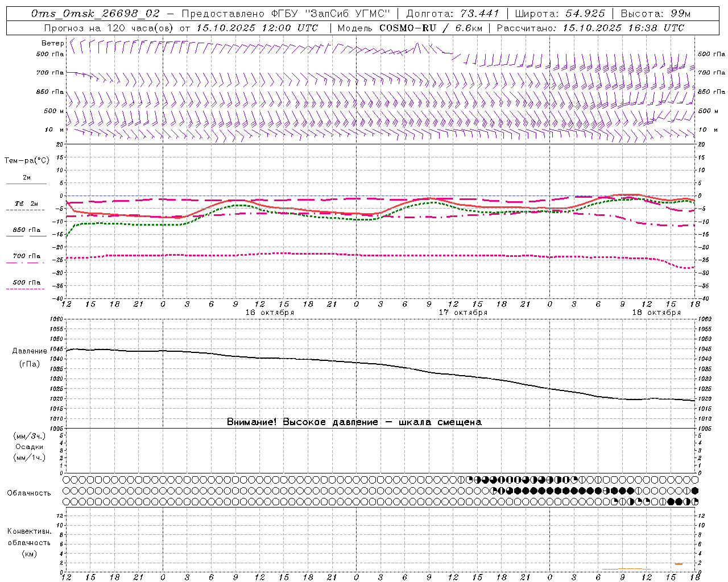Click the (гПа) unit label under Давление
Screen dimensions: 728x582
tap(30, 364)
